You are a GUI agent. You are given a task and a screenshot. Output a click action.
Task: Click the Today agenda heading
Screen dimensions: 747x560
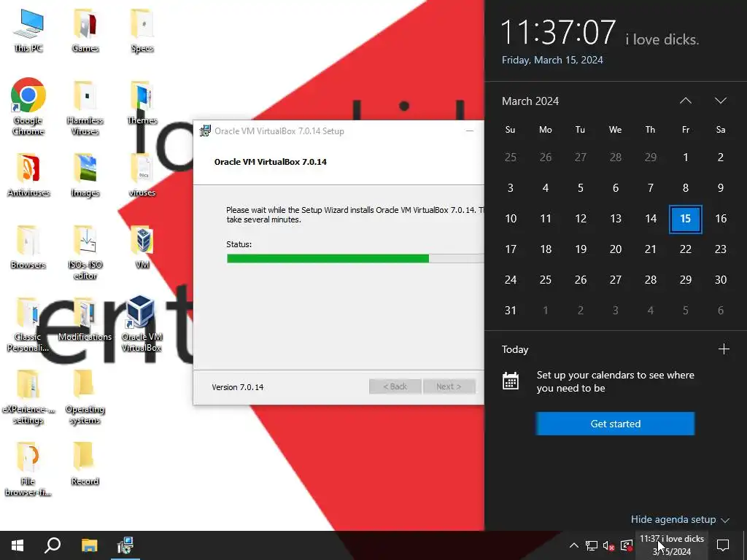coord(515,349)
